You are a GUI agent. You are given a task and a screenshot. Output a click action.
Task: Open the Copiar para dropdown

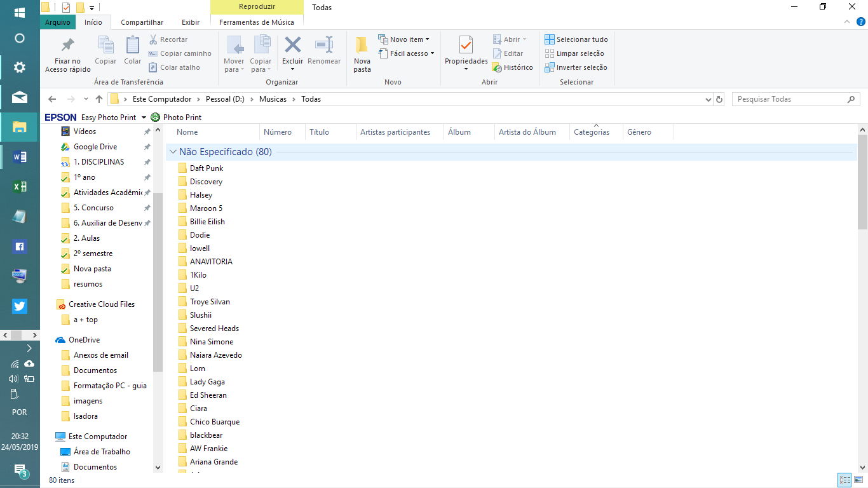[261, 65]
